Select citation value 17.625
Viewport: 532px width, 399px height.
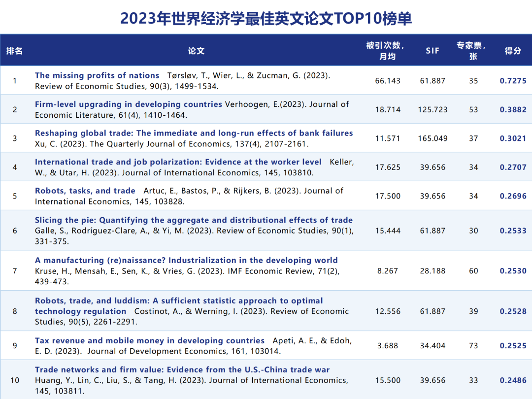388,167
